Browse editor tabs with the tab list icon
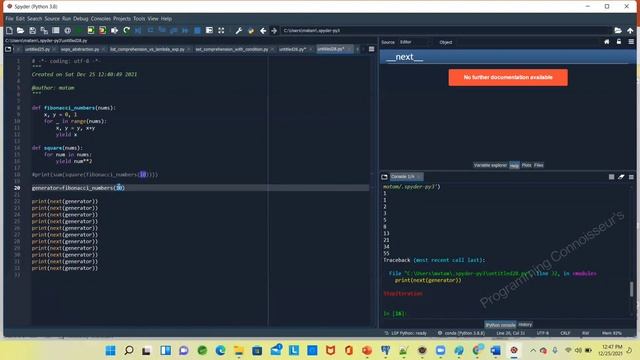Viewport: 640px width, 360px height. [x=8, y=49]
